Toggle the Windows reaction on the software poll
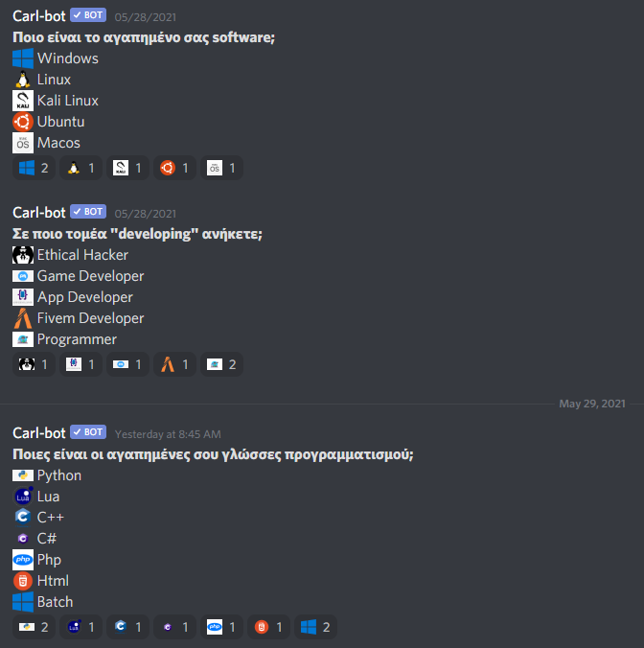The image size is (644, 648). 34,168
